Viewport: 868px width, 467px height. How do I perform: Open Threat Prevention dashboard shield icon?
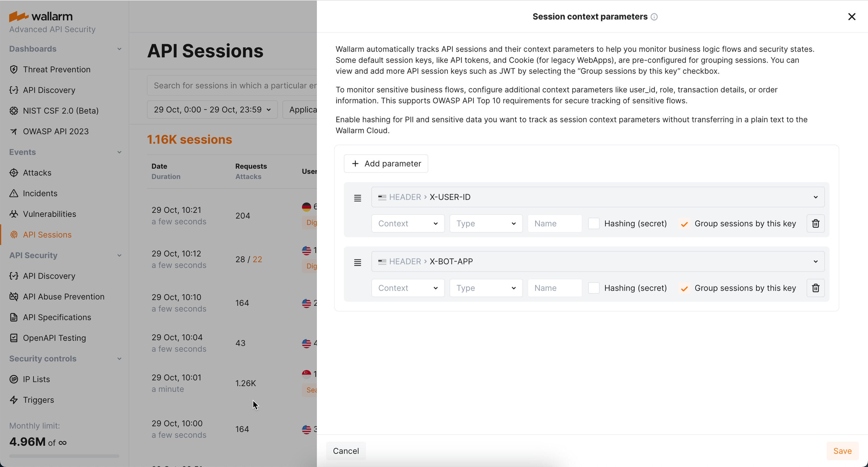(x=13, y=69)
